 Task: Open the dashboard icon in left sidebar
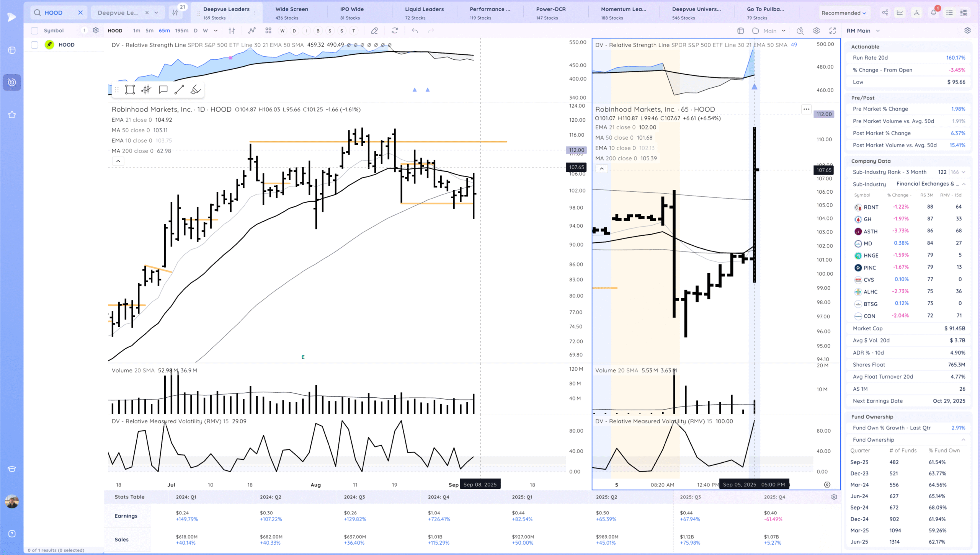12,50
